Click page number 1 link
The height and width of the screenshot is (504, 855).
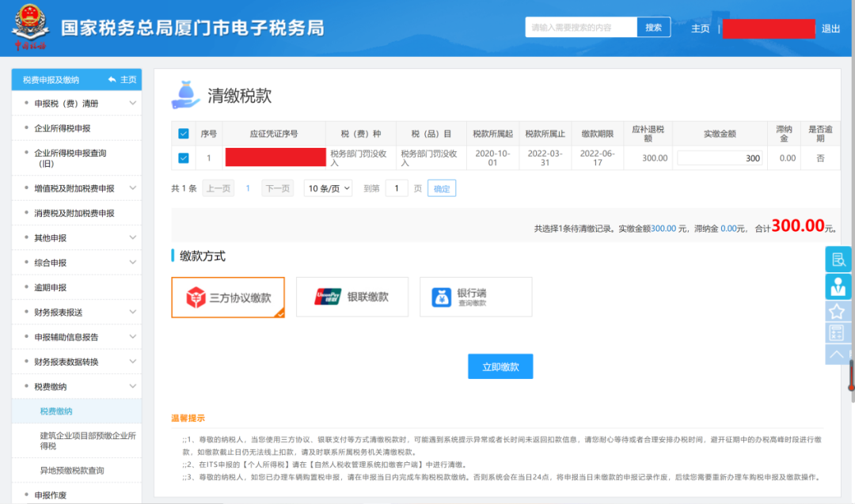248,188
